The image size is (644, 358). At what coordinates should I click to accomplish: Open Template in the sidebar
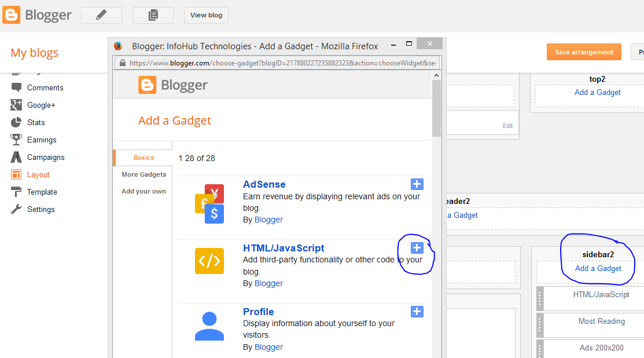(x=42, y=192)
